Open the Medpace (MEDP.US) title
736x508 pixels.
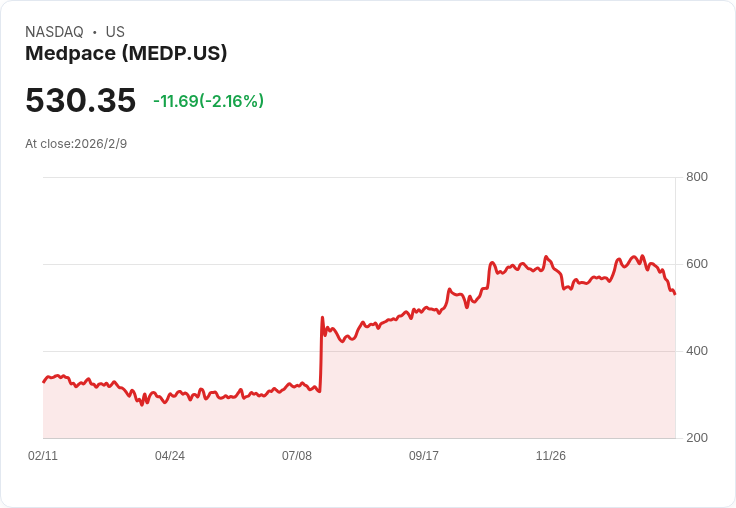click(x=126, y=54)
